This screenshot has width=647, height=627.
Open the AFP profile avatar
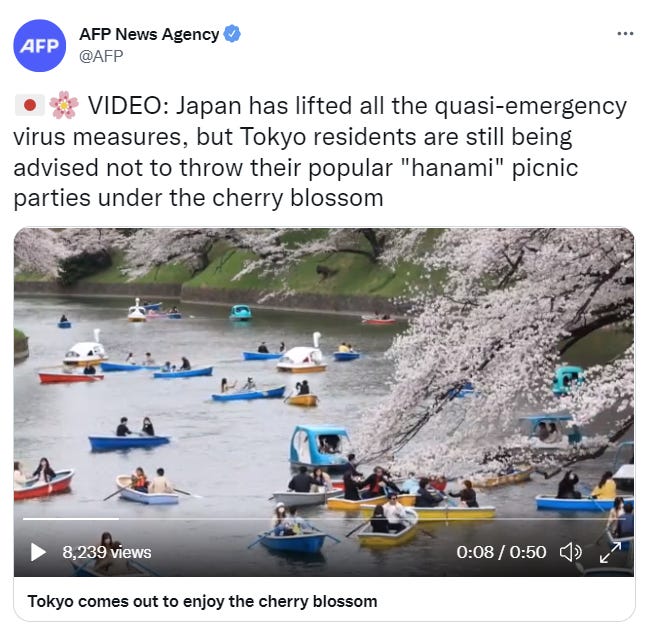click(40, 45)
